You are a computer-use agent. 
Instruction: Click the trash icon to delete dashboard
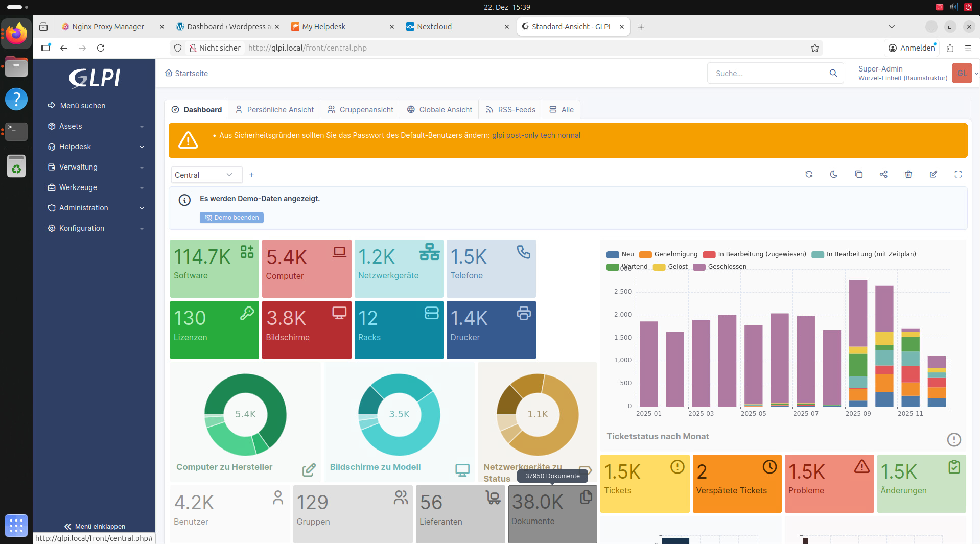click(x=908, y=174)
